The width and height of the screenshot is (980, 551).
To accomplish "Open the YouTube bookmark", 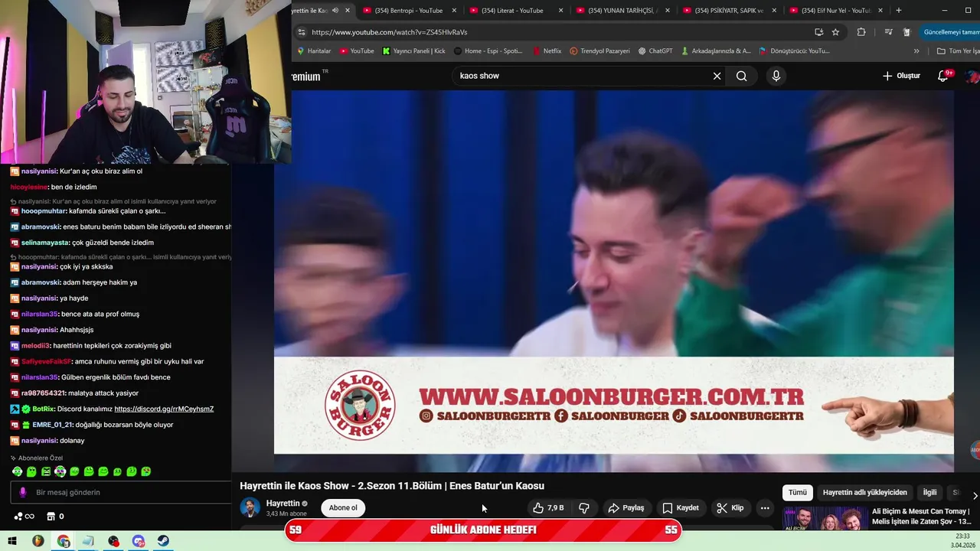I will [357, 51].
